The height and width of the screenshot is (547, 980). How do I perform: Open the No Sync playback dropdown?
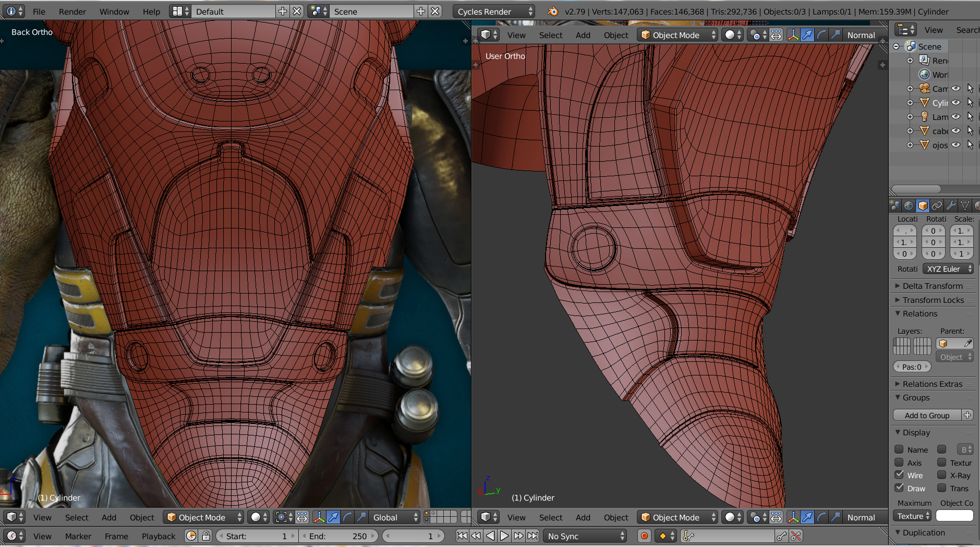tap(585, 536)
